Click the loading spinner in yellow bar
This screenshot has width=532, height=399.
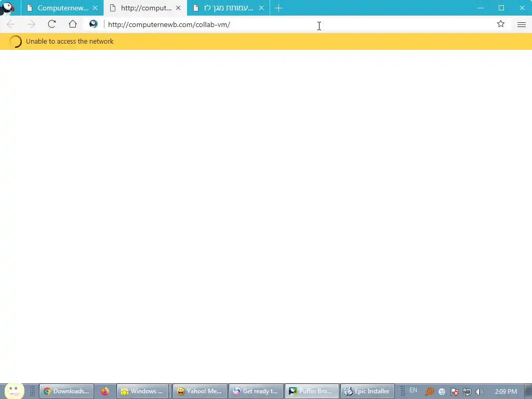(15, 42)
